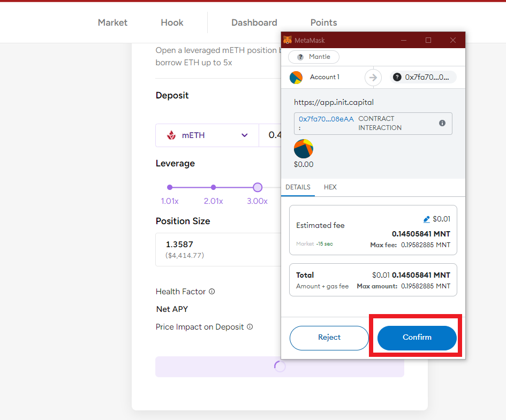Click max fee 0.19582885 MNT
506x420 pixels.
point(410,245)
